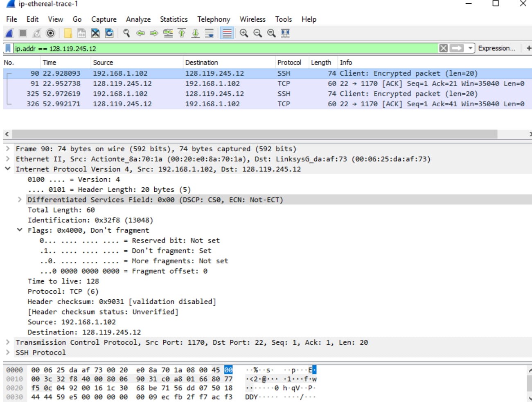
Task: Open the Edit menu
Action: (32, 19)
